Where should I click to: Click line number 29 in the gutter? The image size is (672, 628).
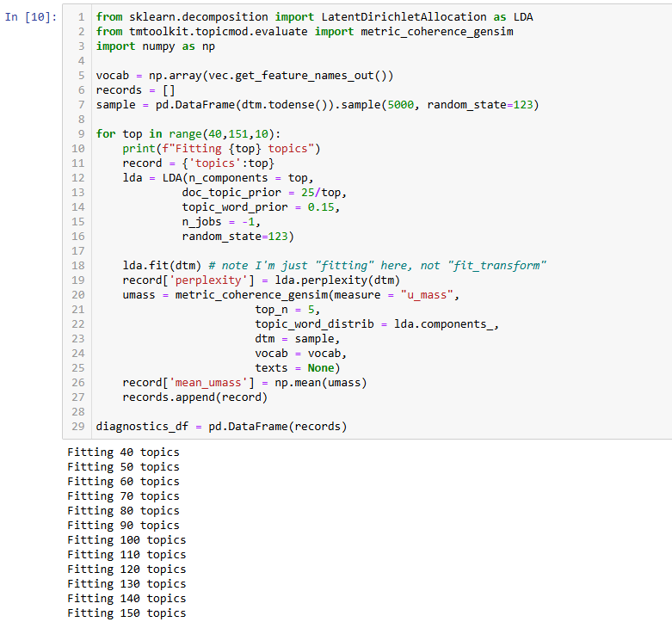click(x=78, y=426)
